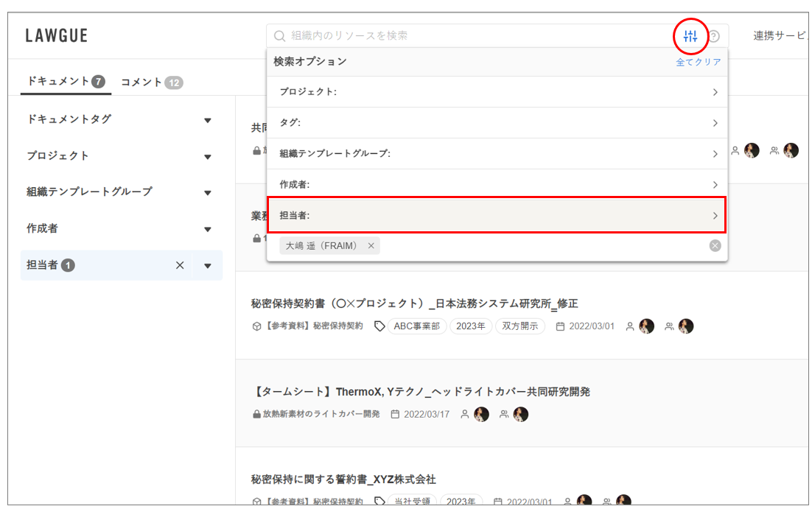The image size is (812, 506).
Task: Expand the 作成者 sidebar dropdown
Action: pos(208,230)
